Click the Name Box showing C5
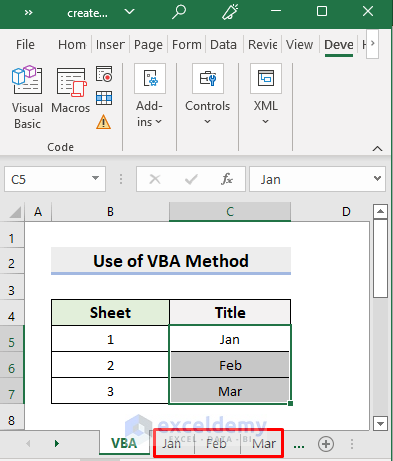This screenshot has width=393, height=461. (47, 179)
